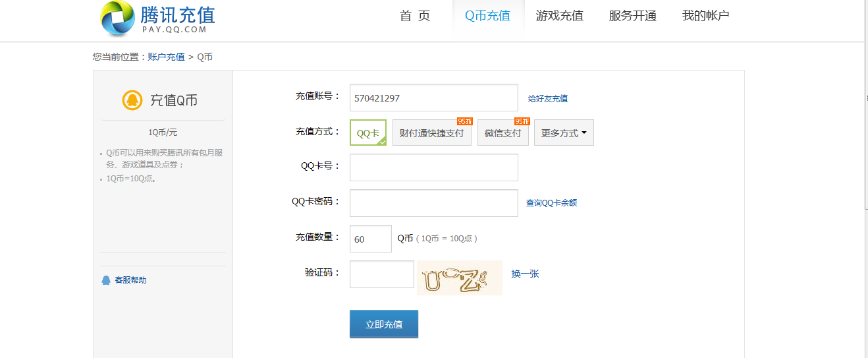Click the QQ penguin icon beside 充值Q币
This screenshot has width=868, height=358.
pyautogui.click(x=132, y=100)
